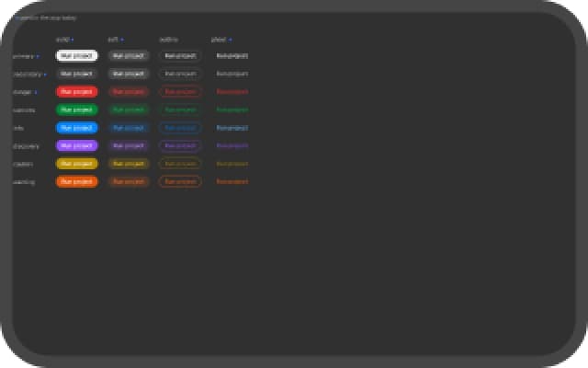The width and height of the screenshot is (588, 368).
Task: Click the soft yellow caution Run project button
Action: [x=129, y=164]
